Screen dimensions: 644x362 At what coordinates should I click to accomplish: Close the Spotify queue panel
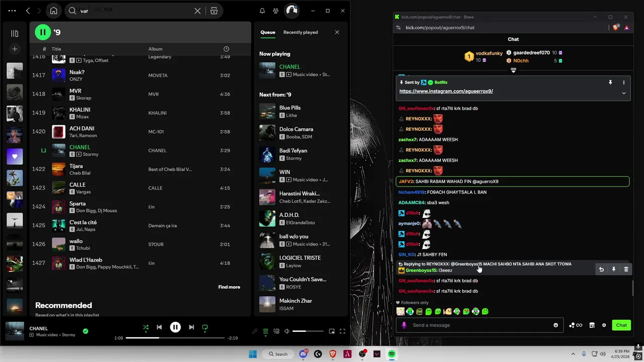[337, 32]
